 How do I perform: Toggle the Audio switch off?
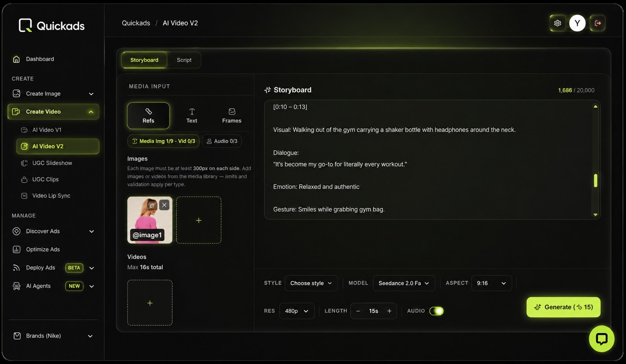(x=436, y=311)
